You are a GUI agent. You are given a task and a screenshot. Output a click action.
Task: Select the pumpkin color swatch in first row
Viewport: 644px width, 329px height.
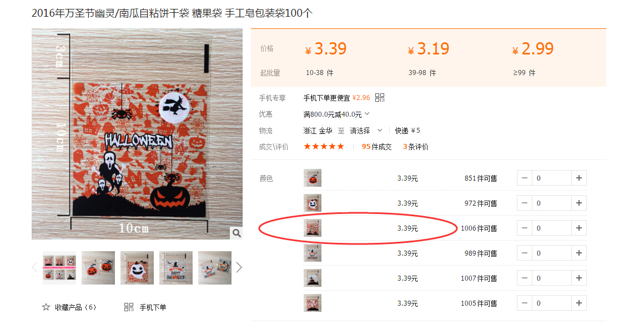(313, 178)
